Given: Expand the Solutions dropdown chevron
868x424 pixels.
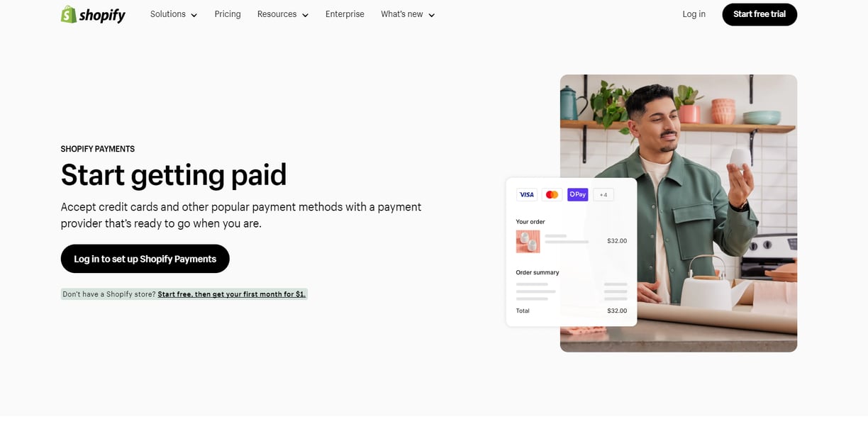Looking at the screenshot, I should coord(194,15).
